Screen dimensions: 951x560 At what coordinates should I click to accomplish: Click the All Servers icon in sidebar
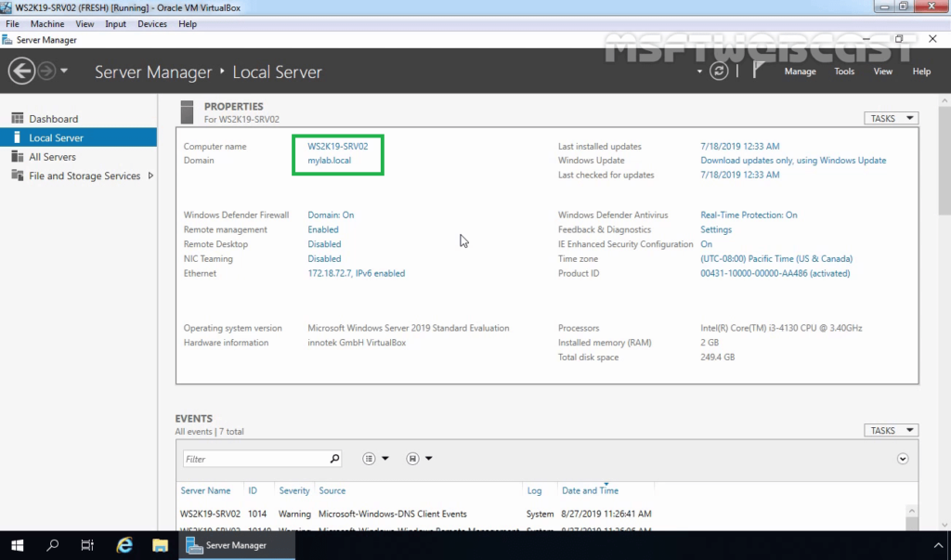pyautogui.click(x=17, y=157)
